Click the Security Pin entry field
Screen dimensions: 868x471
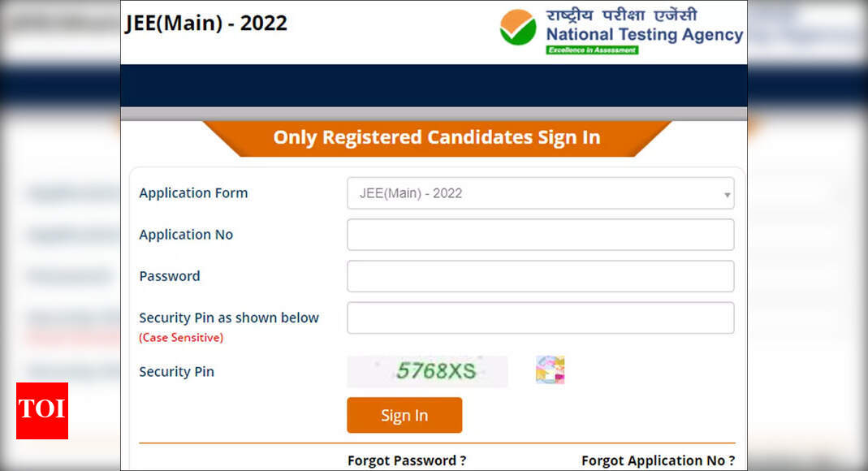tap(540, 318)
